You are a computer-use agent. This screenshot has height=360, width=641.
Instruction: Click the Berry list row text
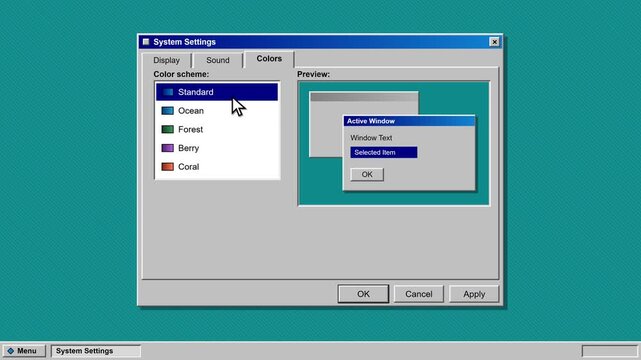tap(188, 148)
